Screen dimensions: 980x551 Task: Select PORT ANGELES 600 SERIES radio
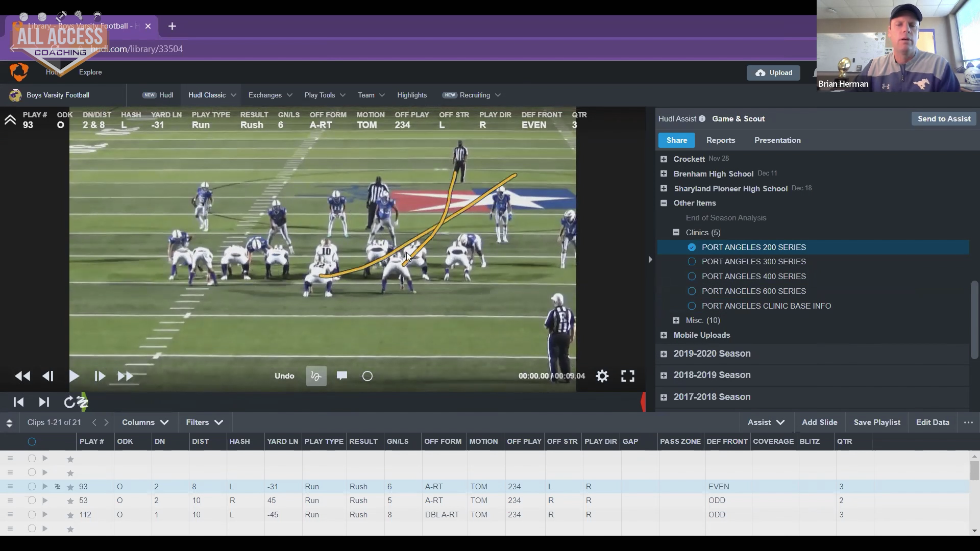tap(692, 291)
